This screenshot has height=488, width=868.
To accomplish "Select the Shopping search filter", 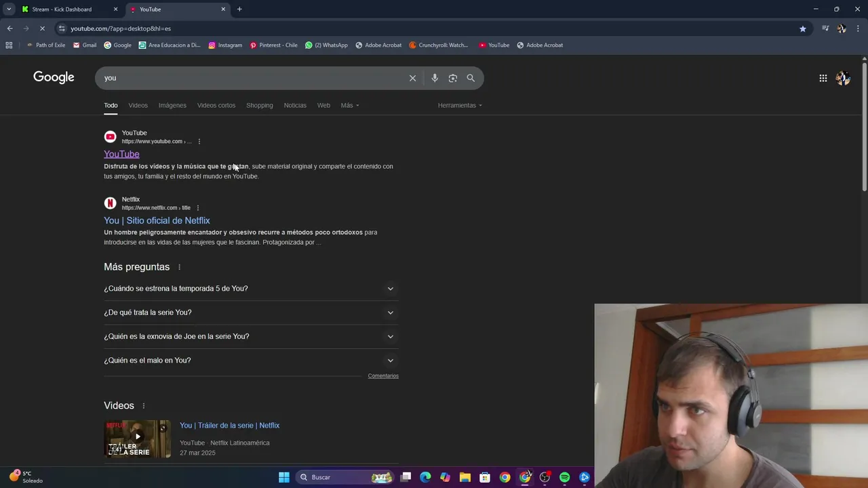I will 260,105.
